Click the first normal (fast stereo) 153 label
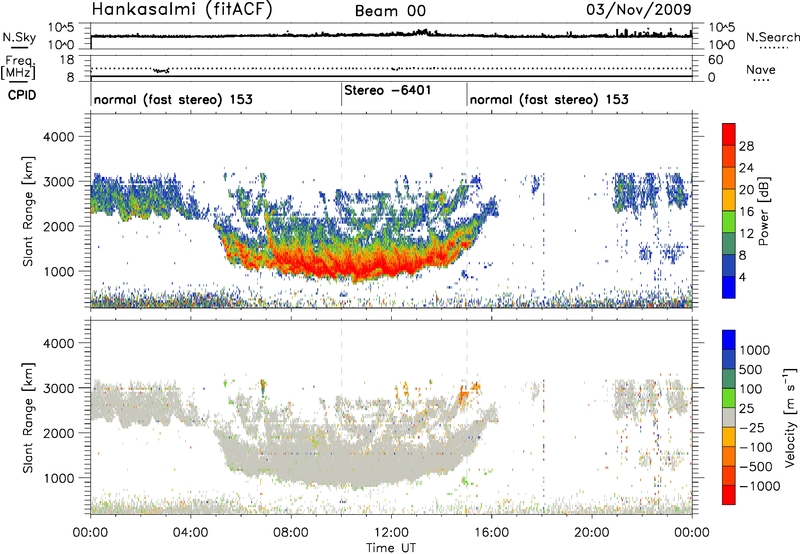 [x=173, y=99]
